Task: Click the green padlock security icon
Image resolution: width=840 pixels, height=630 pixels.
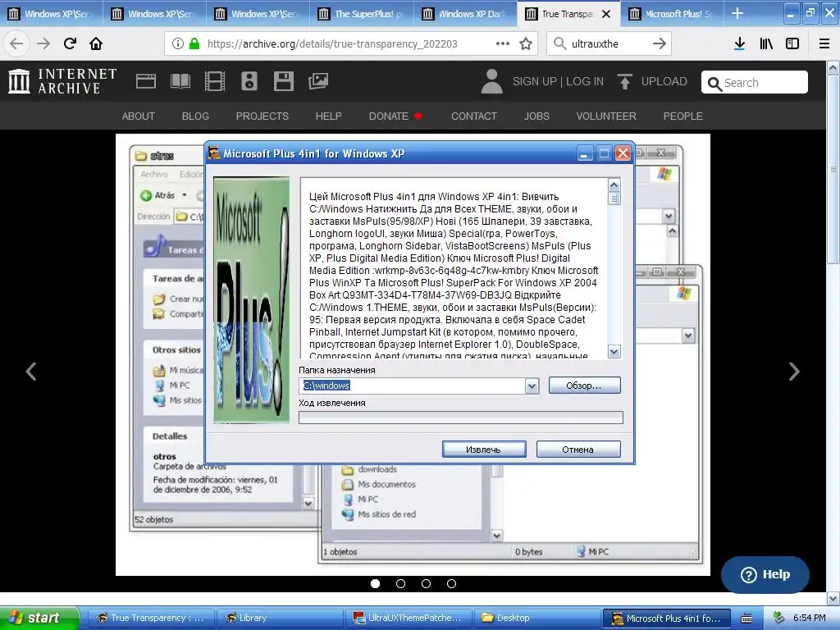Action: [194, 44]
